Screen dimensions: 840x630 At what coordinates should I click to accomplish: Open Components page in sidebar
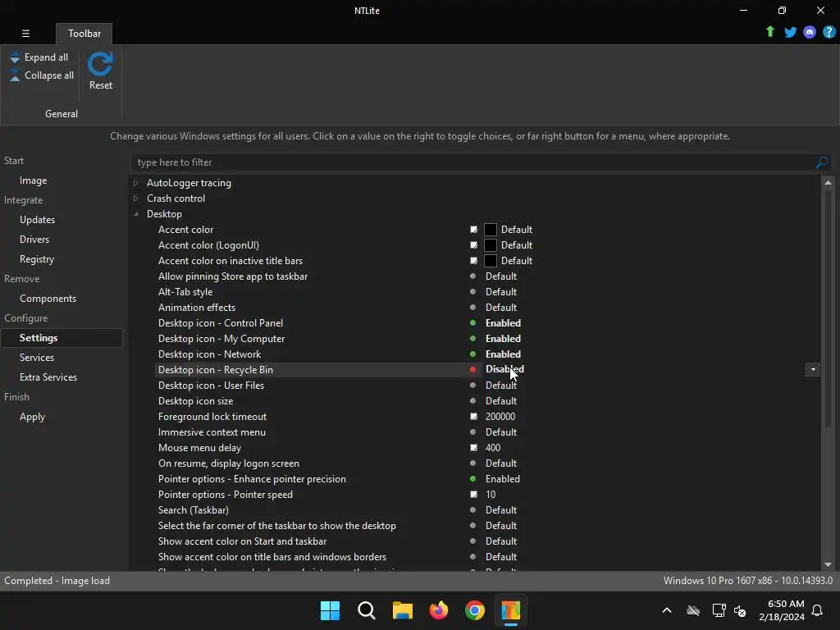pos(48,299)
